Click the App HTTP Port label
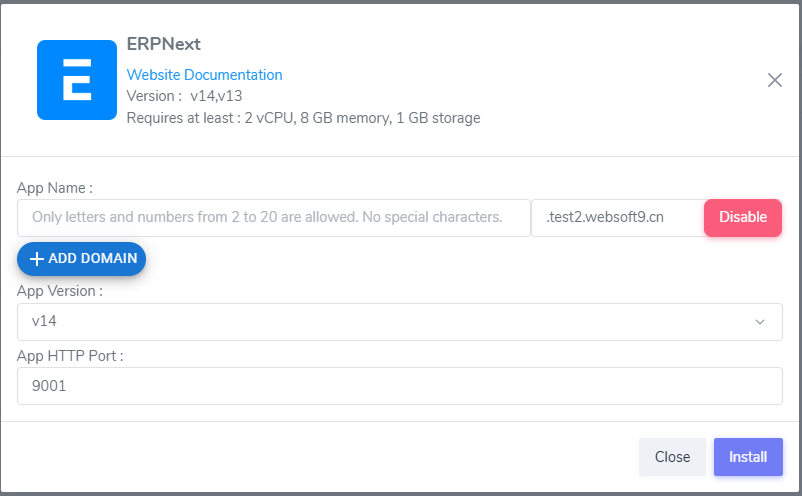 [x=70, y=355]
